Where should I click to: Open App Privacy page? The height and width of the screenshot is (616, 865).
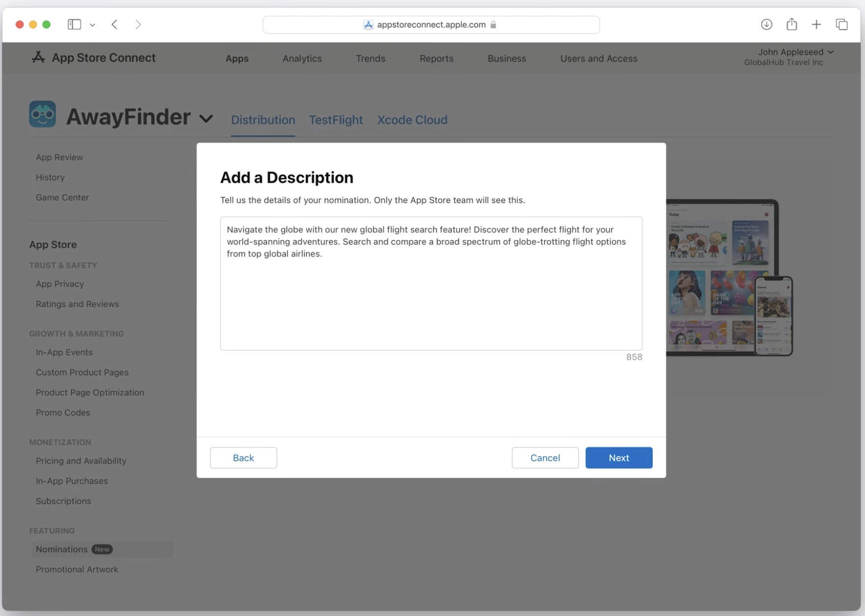[x=60, y=284]
